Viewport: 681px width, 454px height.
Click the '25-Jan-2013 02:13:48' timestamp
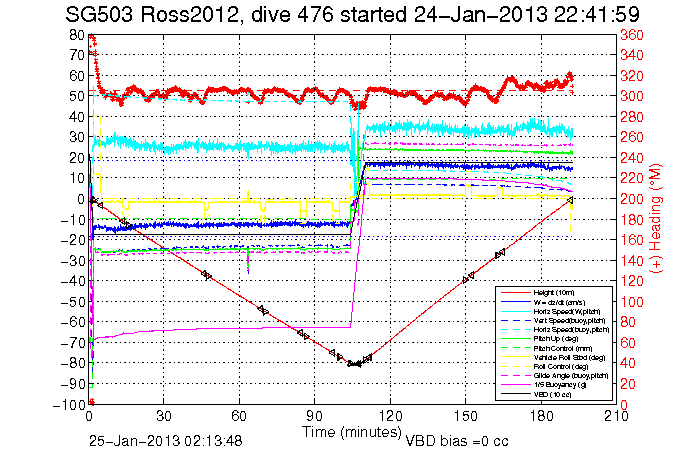[166, 441]
